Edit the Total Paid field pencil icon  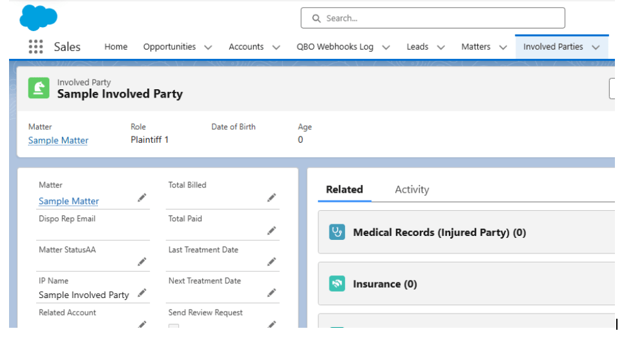pyautogui.click(x=271, y=231)
